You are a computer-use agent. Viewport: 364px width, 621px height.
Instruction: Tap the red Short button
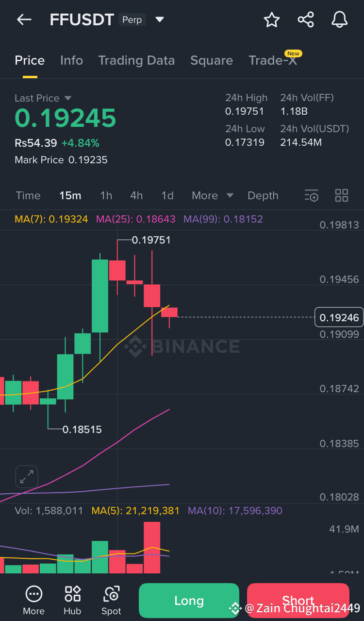[298, 601]
